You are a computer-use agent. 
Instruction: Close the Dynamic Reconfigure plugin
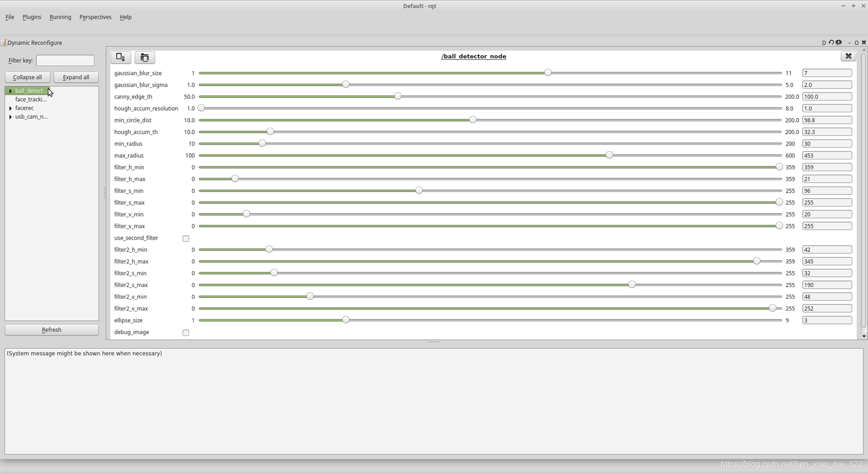point(863,42)
